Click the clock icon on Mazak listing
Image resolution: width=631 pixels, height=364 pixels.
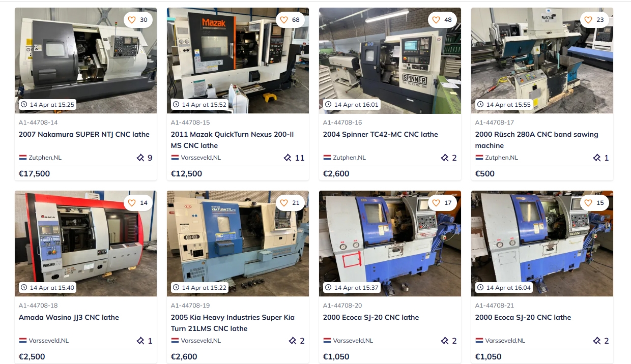[x=176, y=105]
